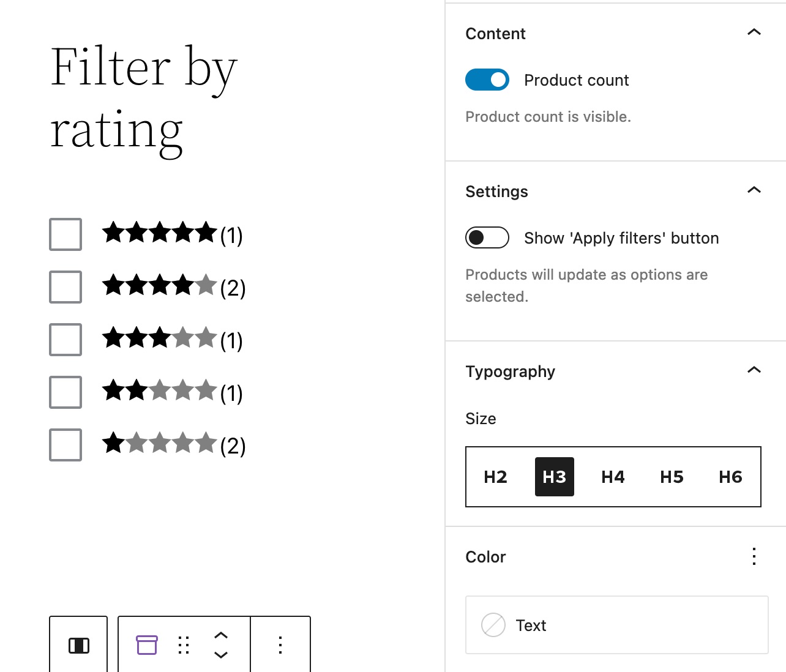
Task: Click the drag handle in the block toolbar
Action: point(183,645)
